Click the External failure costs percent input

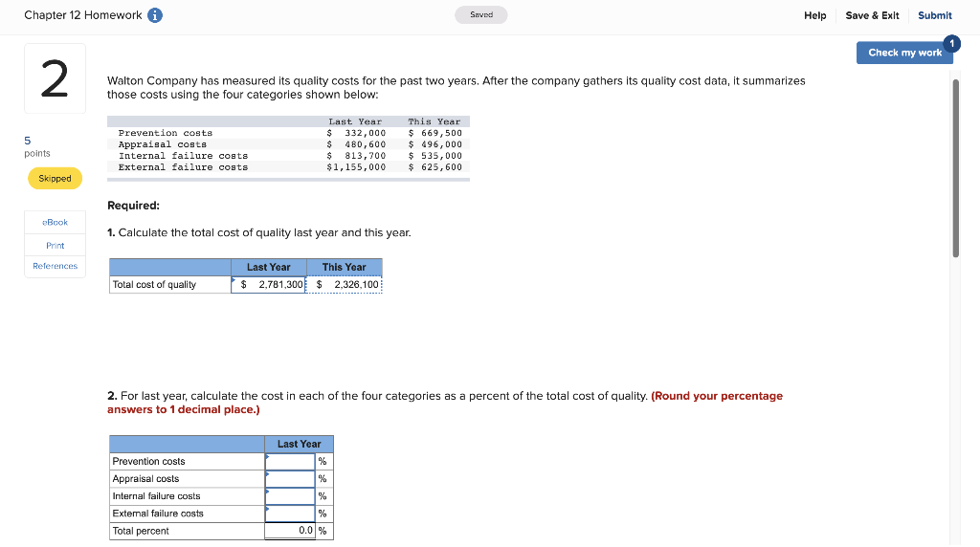pyautogui.click(x=290, y=514)
